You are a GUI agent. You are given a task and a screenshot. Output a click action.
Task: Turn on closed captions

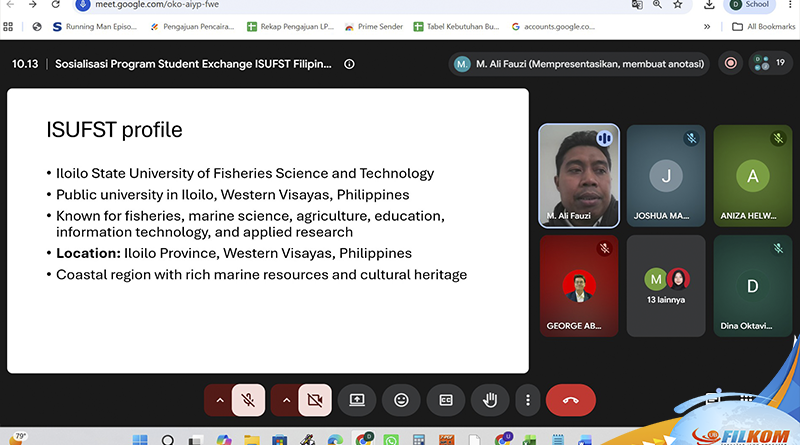446,400
